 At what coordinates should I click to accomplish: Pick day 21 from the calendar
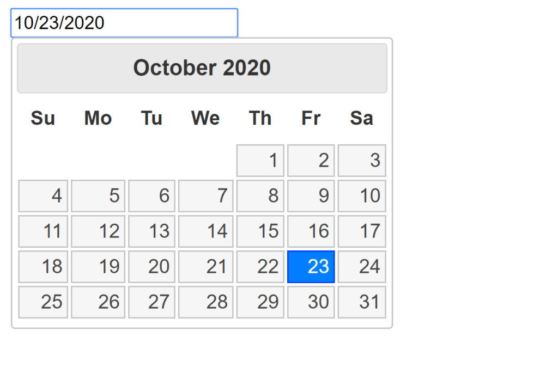pos(205,266)
